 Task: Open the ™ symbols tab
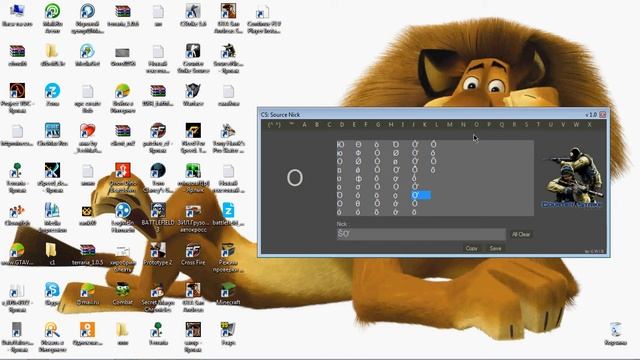point(291,124)
